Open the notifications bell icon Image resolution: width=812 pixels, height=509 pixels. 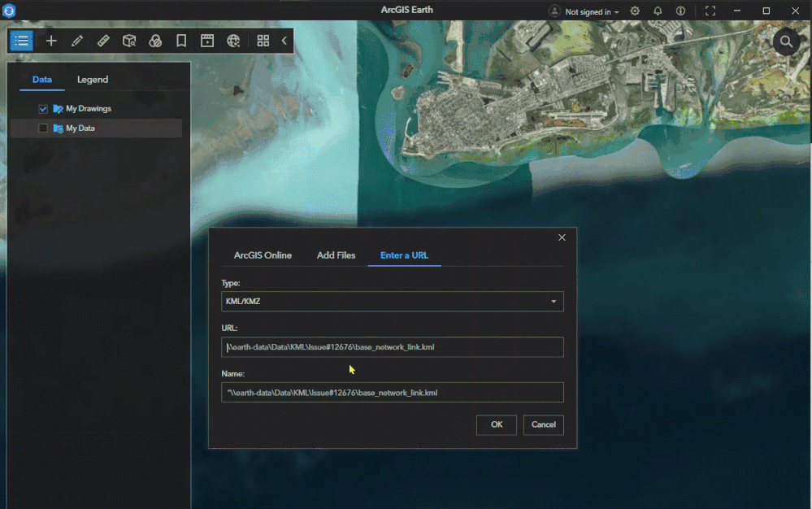pyautogui.click(x=658, y=11)
